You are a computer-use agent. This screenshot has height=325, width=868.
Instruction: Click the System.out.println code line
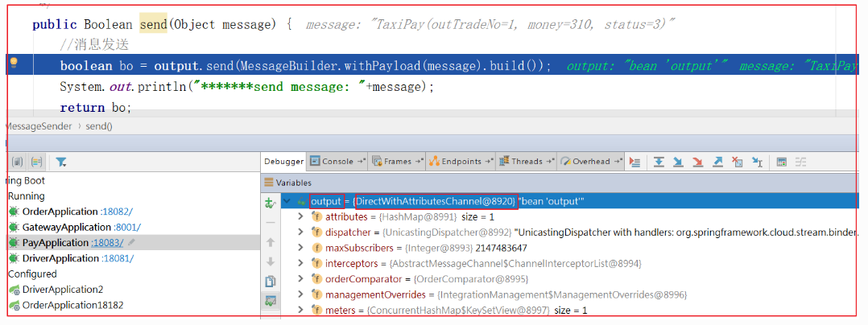[247, 87]
